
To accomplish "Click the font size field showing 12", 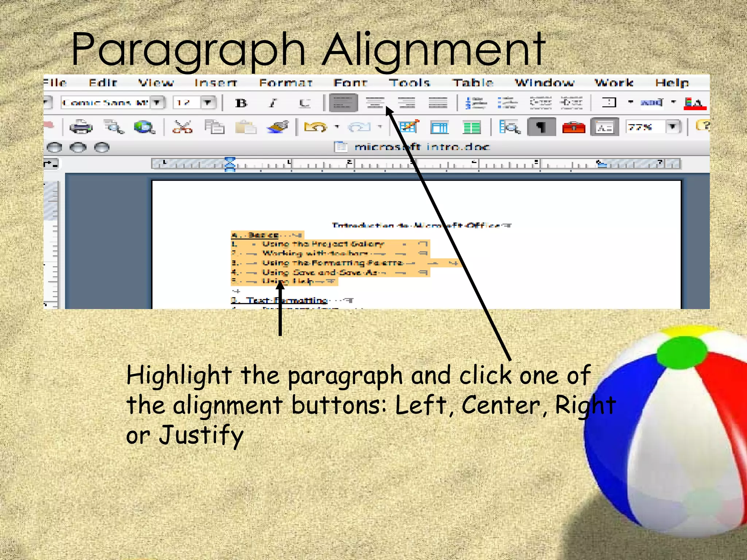I will coord(187,103).
